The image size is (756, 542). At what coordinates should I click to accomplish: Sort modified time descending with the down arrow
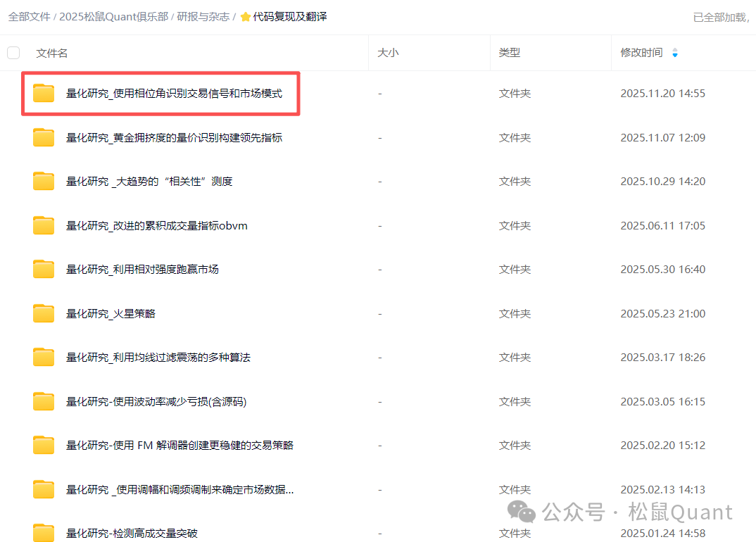[x=674, y=55]
